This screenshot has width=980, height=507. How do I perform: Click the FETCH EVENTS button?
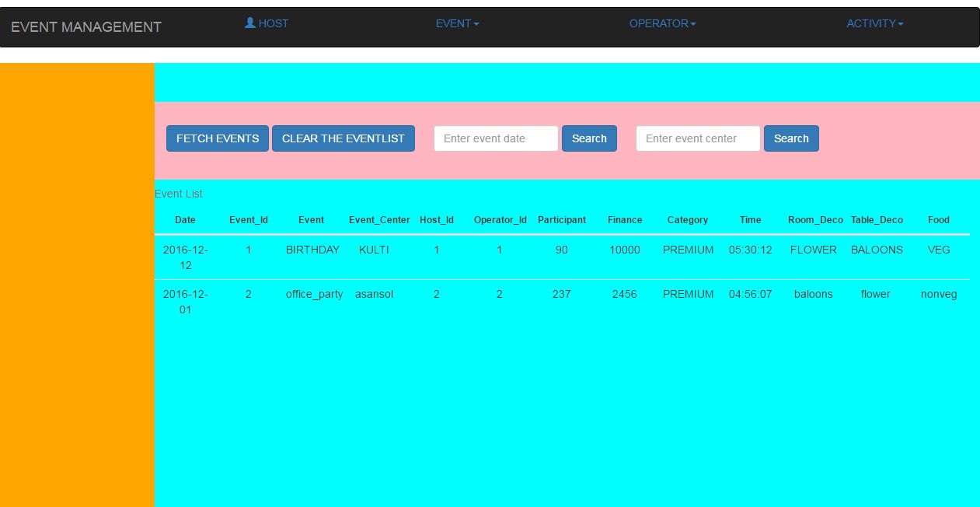click(x=218, y=138)
